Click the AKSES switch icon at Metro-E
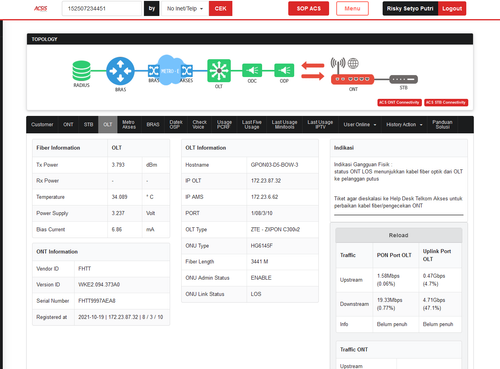 (x=187, y=71)
